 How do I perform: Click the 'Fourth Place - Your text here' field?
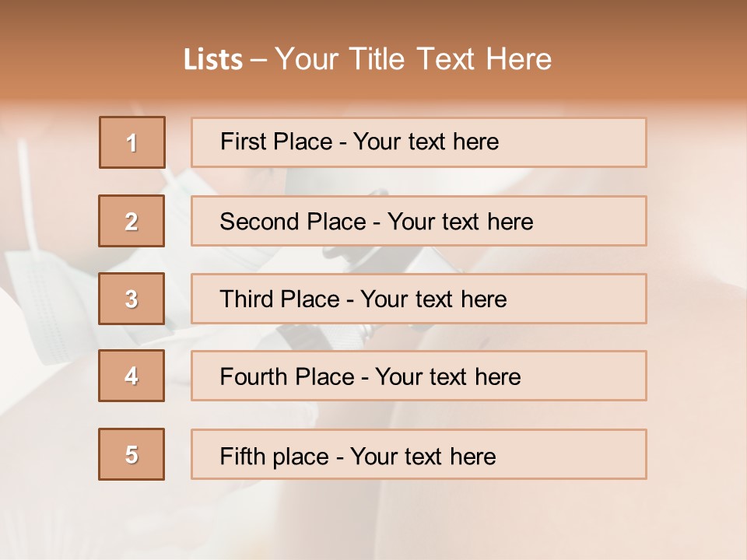[x=419, y=376]
